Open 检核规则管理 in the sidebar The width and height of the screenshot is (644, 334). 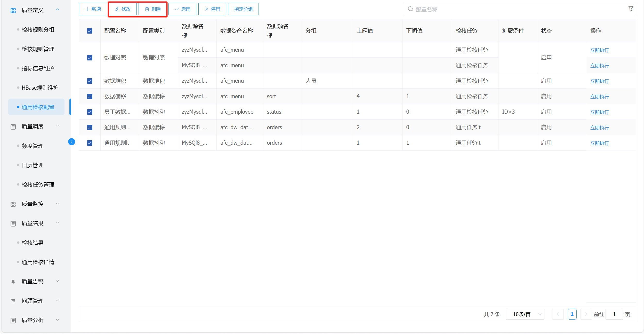tap(38, 49)
